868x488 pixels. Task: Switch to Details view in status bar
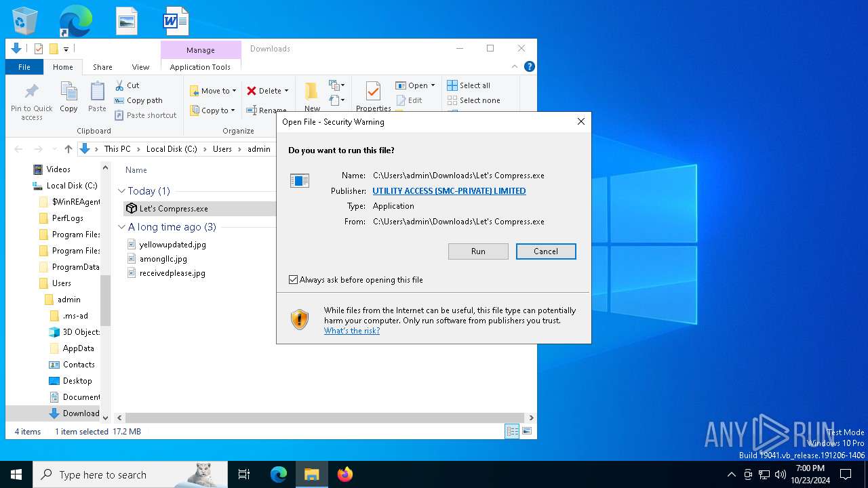[x=512, y=431]
